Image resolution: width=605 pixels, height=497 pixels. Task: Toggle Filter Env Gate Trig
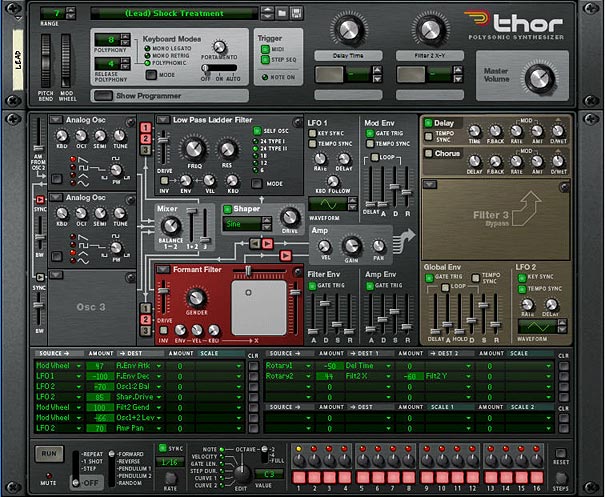click(312, 286)
